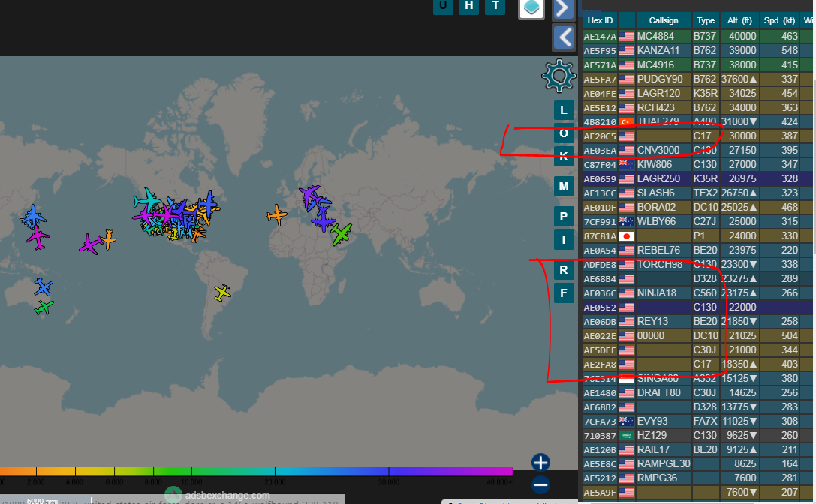
Task: Toggle the R map button
Action: pos(564,270)
